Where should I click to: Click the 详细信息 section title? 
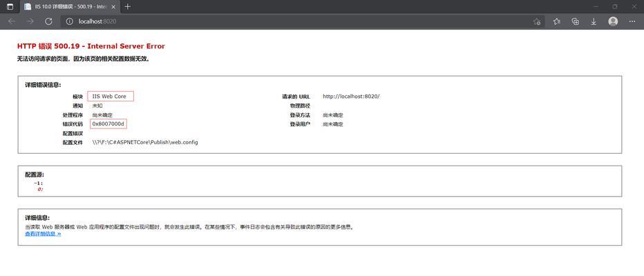[x=37, y=218]
